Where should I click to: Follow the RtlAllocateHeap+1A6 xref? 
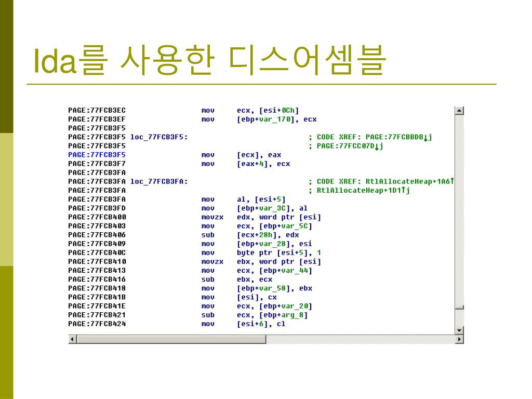(409, 181)
